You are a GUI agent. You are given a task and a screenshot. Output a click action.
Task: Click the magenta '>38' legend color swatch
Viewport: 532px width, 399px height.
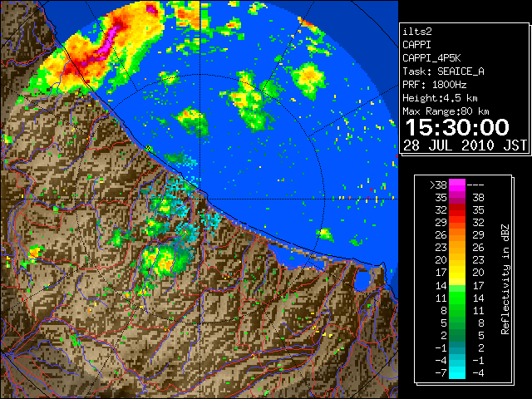(x=457, y=185)
